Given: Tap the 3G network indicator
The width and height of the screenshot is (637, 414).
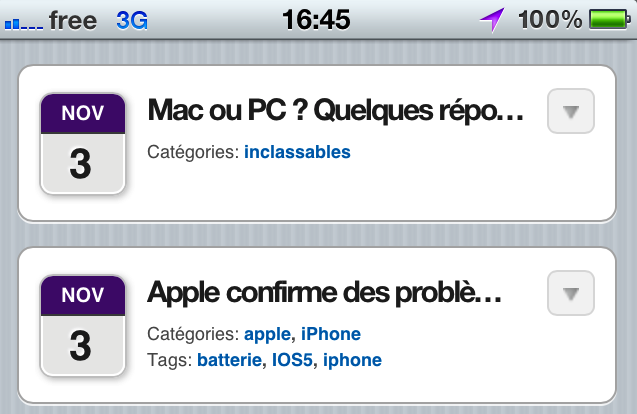Looking at the screenshot, I should [x=132, y=20].
